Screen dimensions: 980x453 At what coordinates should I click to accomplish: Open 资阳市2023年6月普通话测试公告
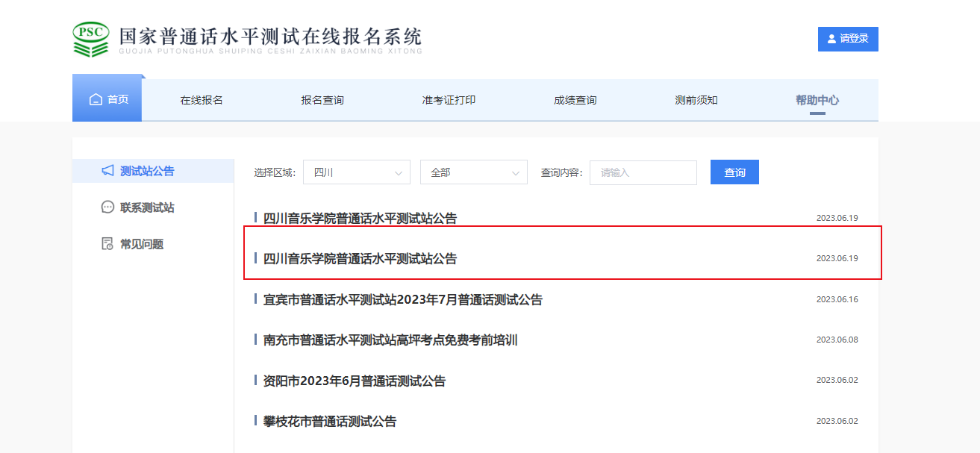[x=355, y=381]
